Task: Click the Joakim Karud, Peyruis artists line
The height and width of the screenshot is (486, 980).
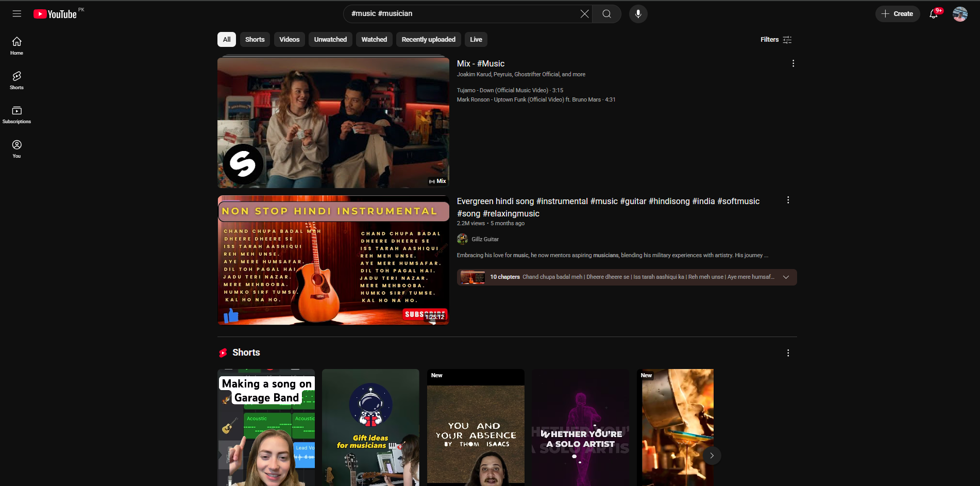Action: coord(521,74)
